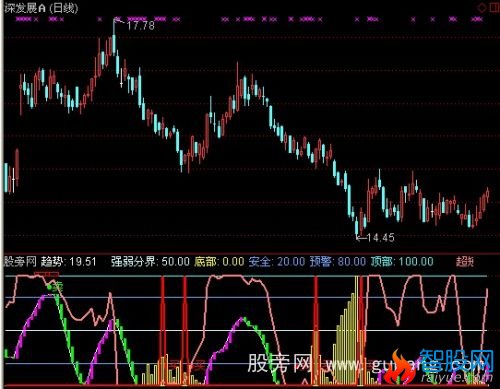Select the 14.45 low price label
Screen dimensions: 500x389
380,238
